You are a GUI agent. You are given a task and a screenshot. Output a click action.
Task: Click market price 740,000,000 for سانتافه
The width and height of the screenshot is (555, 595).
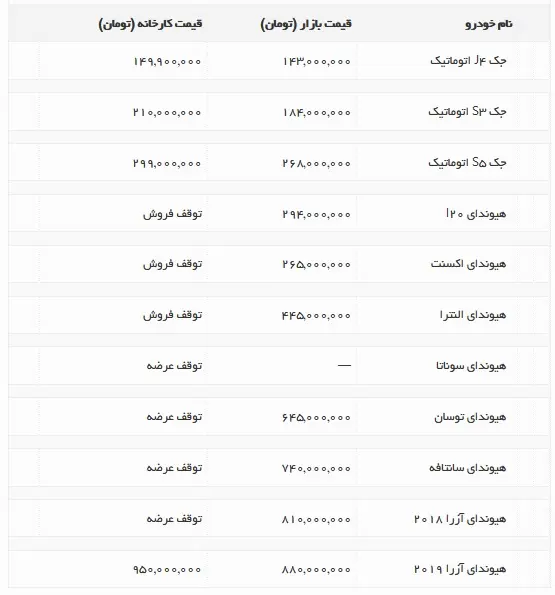tap(316, 469)
